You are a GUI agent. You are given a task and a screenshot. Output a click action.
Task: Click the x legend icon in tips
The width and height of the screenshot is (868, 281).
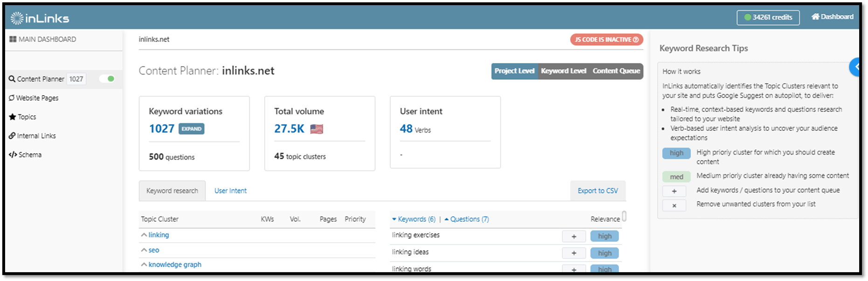pyautogui.click(x=674, y=205)
